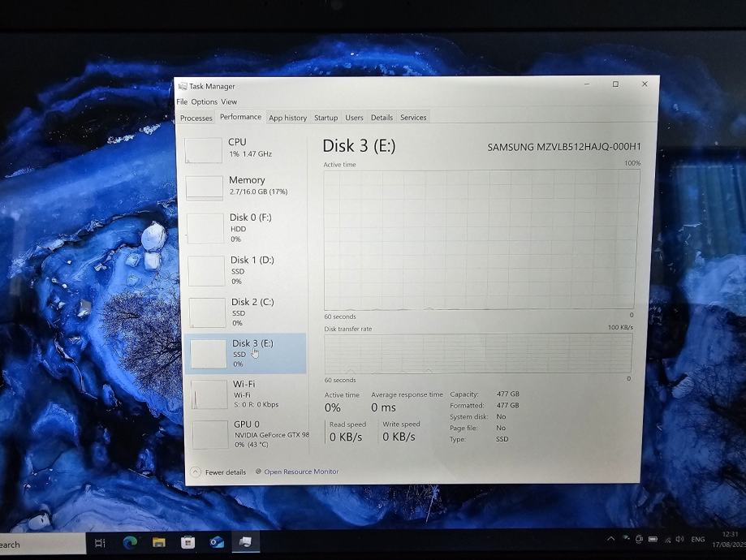Open network Wi-Fi tray icon

[668, 540]
